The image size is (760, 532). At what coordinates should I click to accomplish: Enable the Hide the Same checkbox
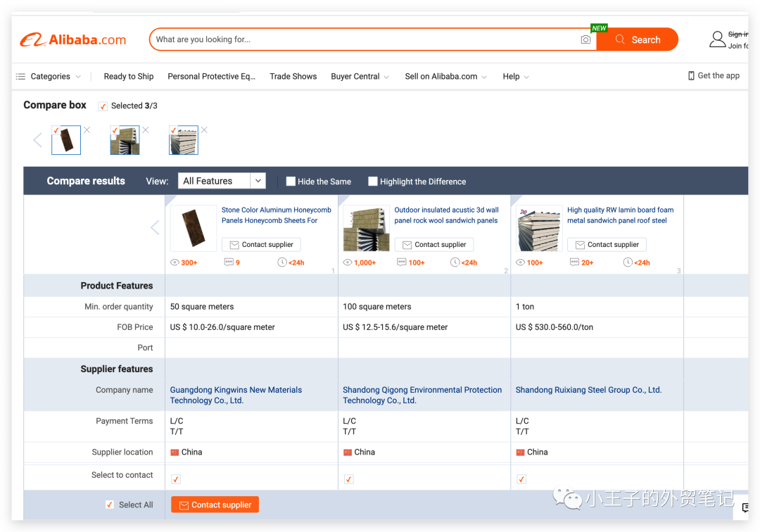click(291, 182)
